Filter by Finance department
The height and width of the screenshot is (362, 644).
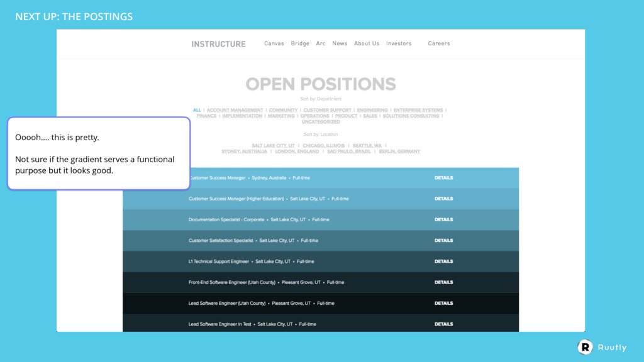click(x=206, y=116)
